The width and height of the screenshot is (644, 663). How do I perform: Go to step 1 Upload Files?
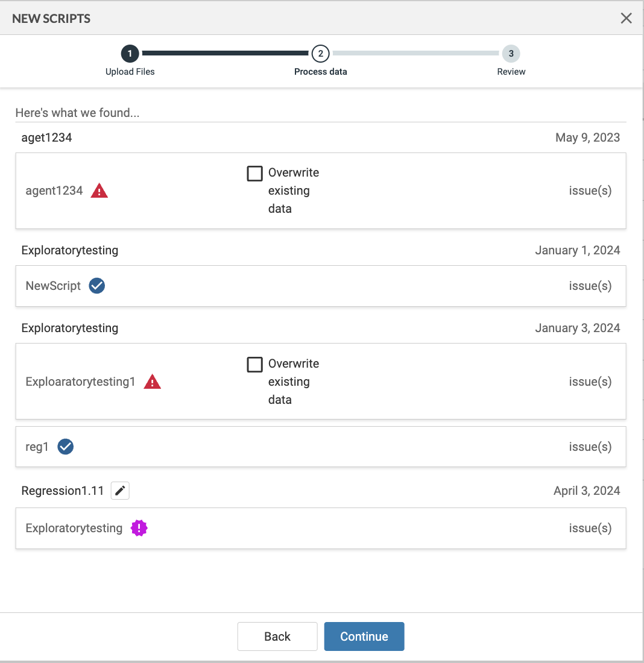coord(130,54)
